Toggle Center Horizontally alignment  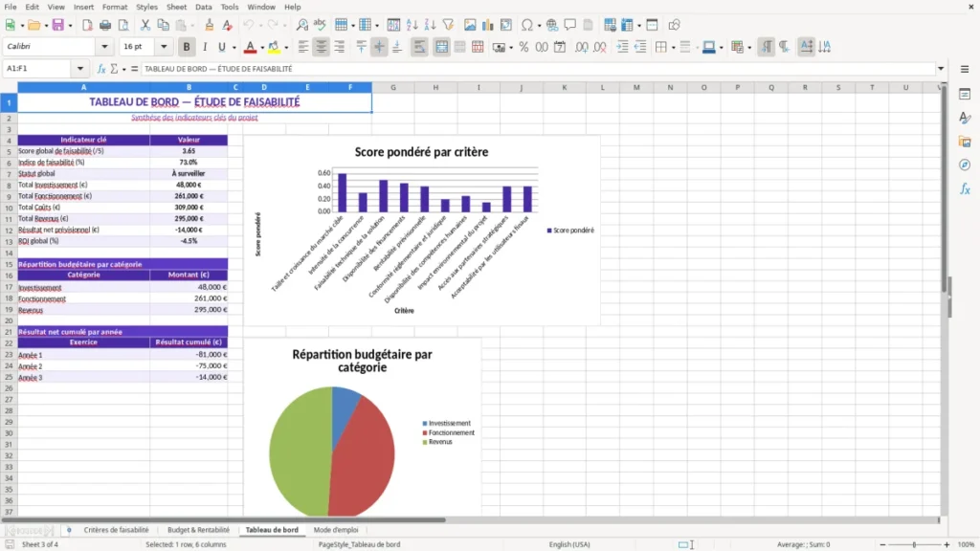[x=322, y=47]
